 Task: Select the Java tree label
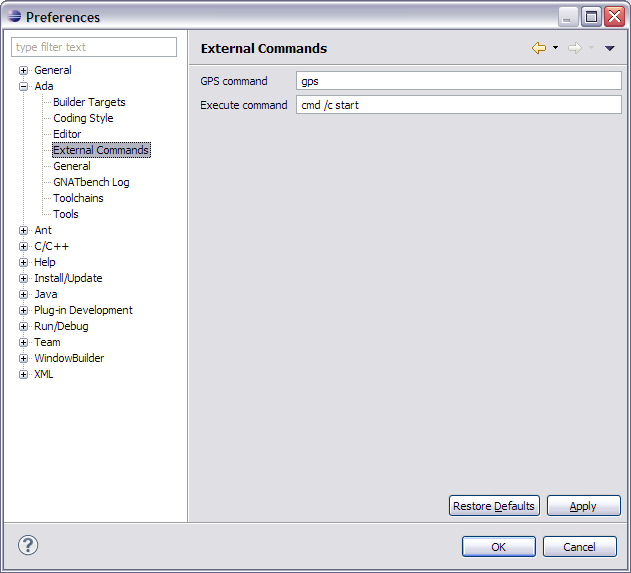[45, 295]
